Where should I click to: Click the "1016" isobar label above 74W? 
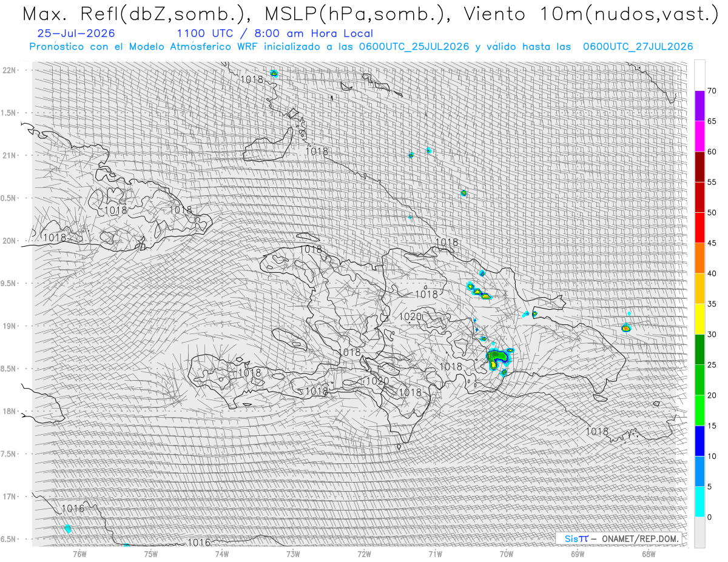(199, 543)
